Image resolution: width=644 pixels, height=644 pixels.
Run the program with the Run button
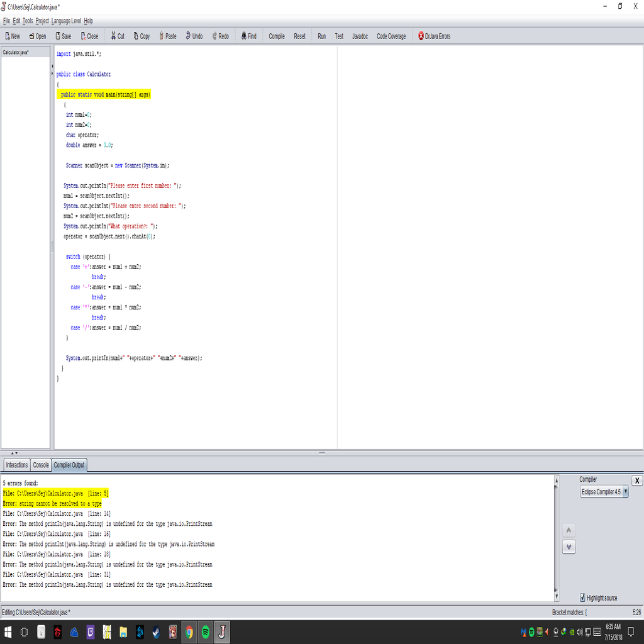click(x=321, y=36)
